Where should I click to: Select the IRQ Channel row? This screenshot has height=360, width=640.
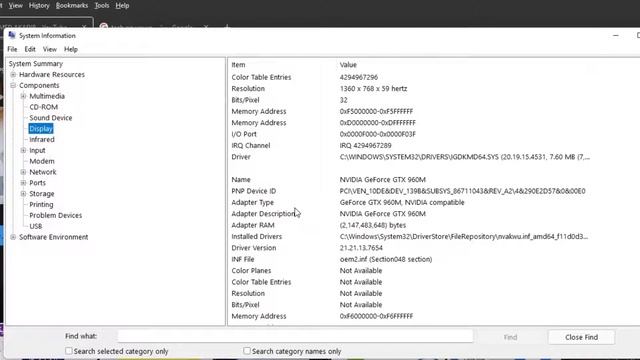pos(311,145)
